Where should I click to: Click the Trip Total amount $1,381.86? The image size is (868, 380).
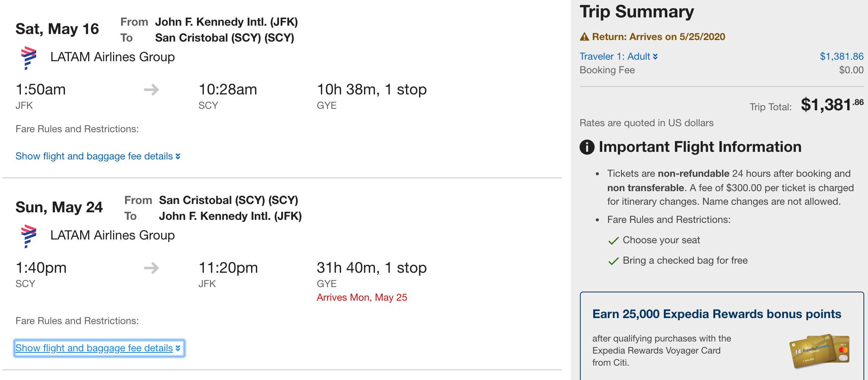(x=831, y=105)
